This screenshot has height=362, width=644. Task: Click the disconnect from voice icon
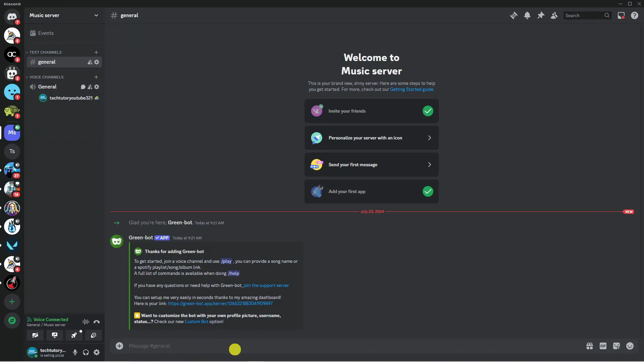click(x=98, y=322)
